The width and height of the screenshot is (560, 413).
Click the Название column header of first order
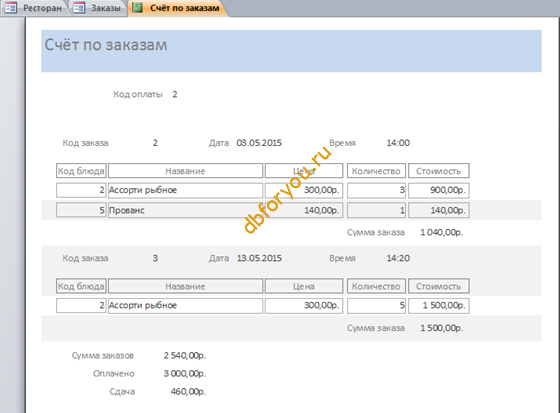click(x=185, y=171)
